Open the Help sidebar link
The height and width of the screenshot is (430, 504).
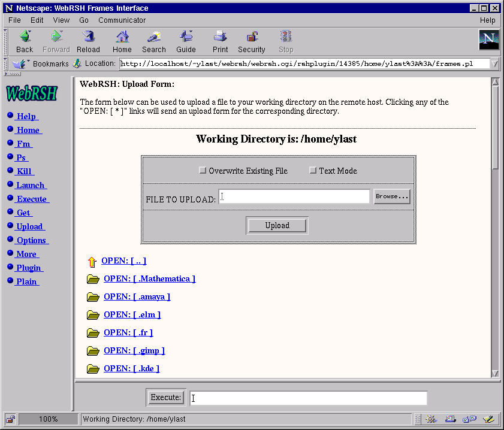coord(27,116)
